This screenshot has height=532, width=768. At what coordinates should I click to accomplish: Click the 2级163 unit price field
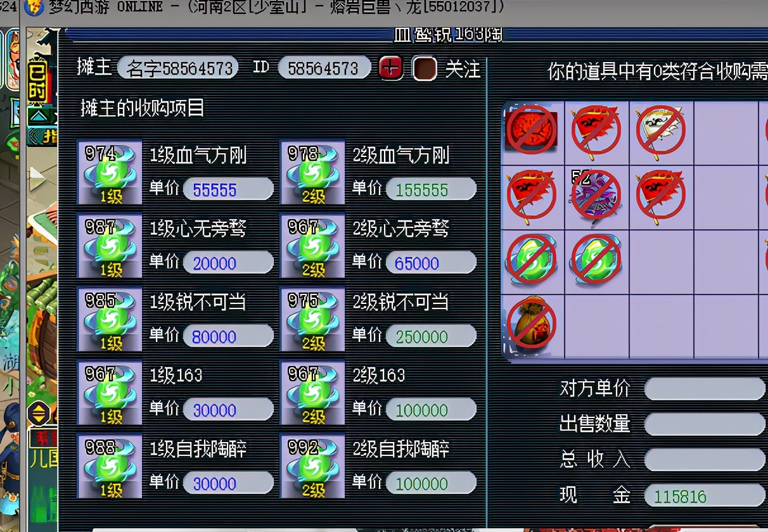[x=431, y=410]
